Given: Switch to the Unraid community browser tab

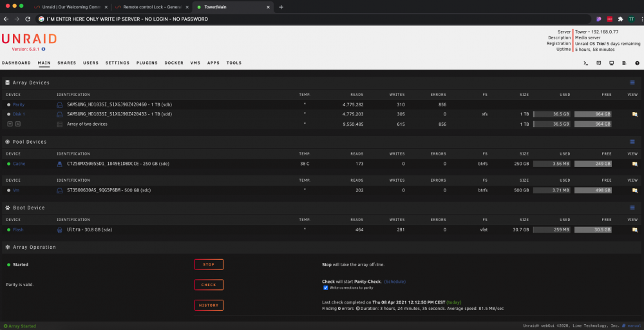Looking at the screenshot, I should coord(70,7).
